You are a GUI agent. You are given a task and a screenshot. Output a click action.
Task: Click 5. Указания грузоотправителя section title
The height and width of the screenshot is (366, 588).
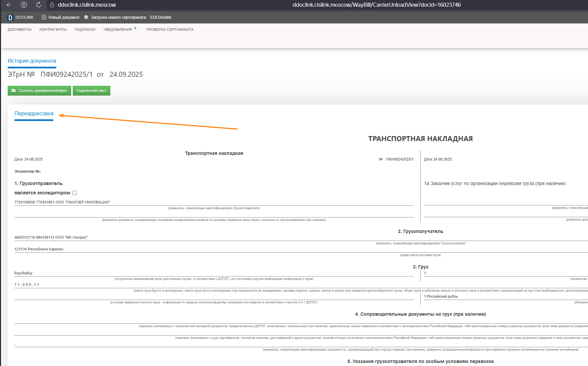420,361
